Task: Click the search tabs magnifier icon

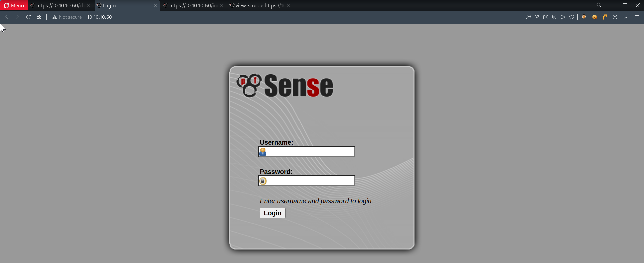Action: [x=599, y=5]
